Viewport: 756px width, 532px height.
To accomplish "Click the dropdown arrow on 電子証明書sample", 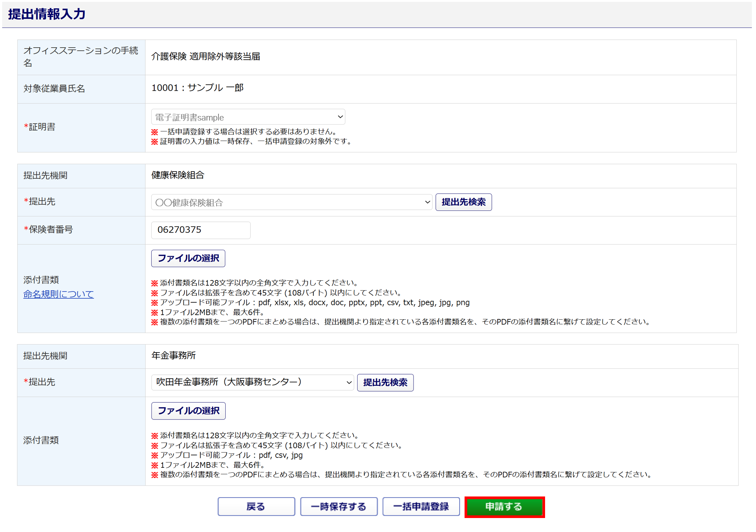I will click(x=340, y=117).
